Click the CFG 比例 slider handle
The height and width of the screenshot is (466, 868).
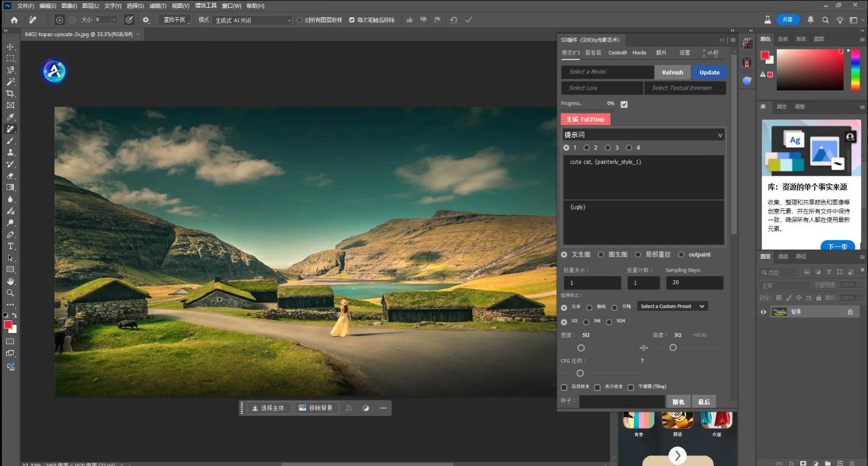(580, 373)
